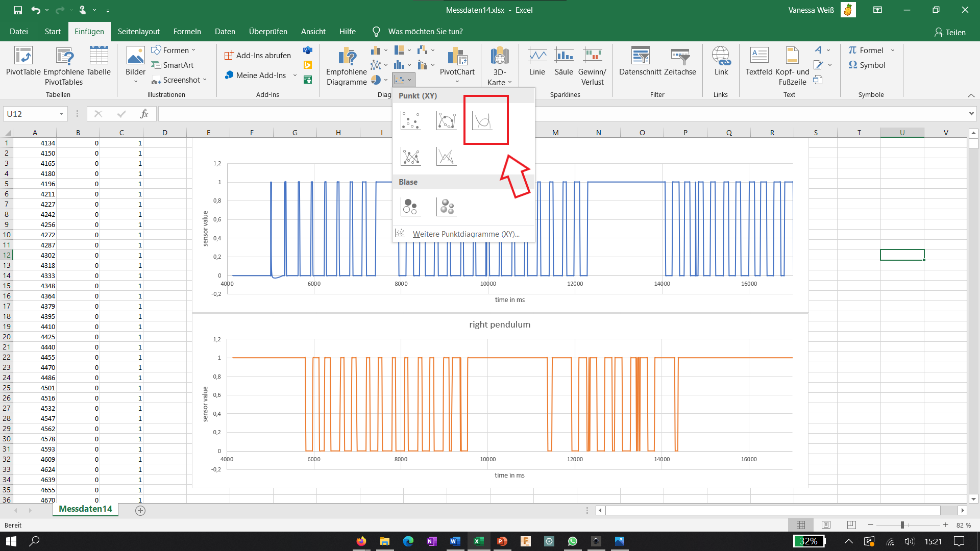Insert a PivotTable
This screenshot has height=551, width=980.
pos(23,61)
